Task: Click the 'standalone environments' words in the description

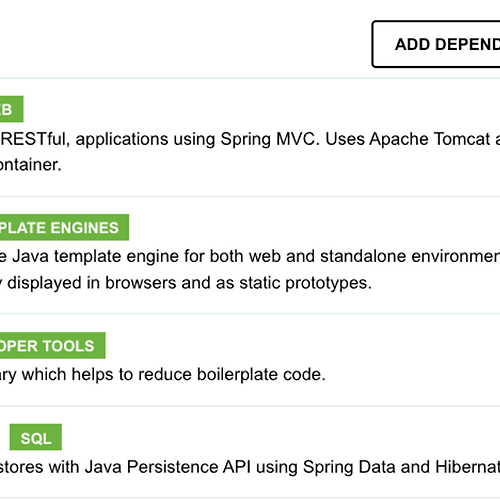Action: point(410,256)
